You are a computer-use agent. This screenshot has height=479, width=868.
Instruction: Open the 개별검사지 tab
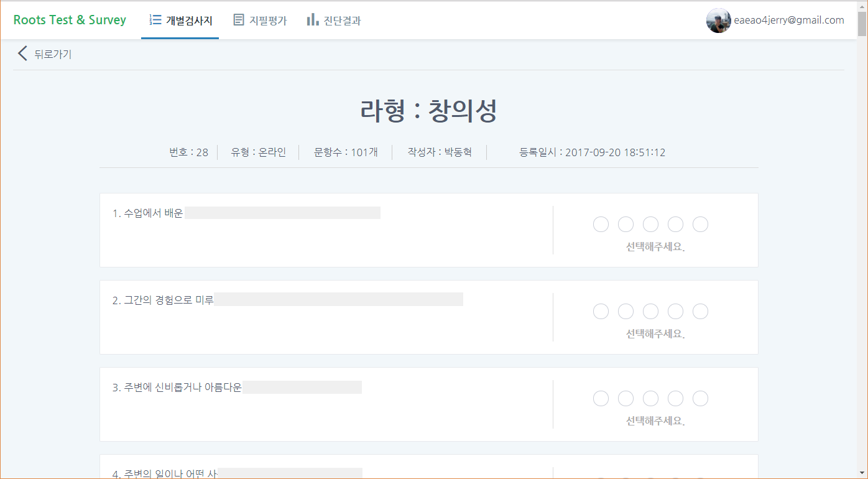coord(180,20)
